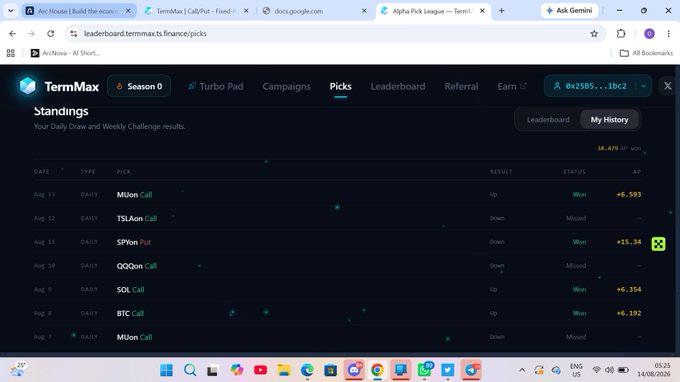Click the TYPE column header

point(88,172)
